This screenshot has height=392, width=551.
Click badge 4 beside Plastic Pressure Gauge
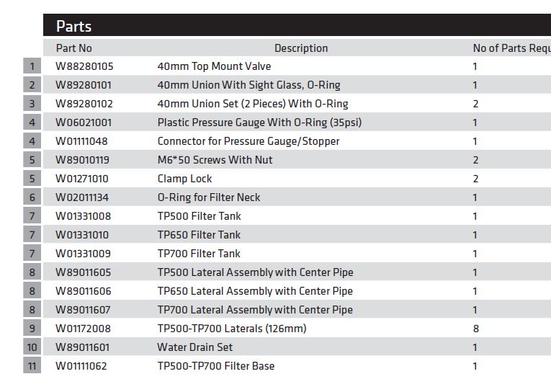point(32,122)
